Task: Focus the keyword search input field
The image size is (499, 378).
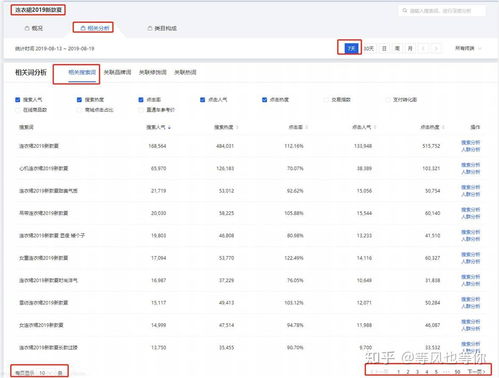Action: pyautogui.click(x=442, y=11)
